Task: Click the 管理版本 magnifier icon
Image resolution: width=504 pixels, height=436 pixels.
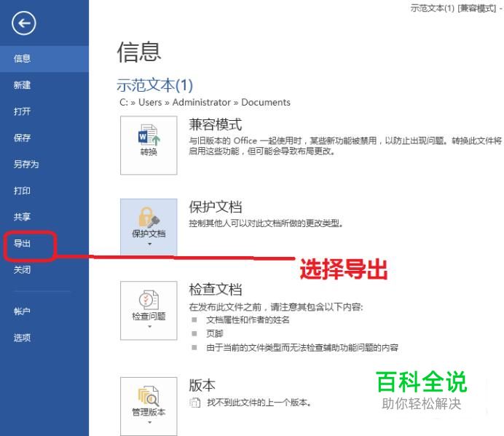Action: 149,396
